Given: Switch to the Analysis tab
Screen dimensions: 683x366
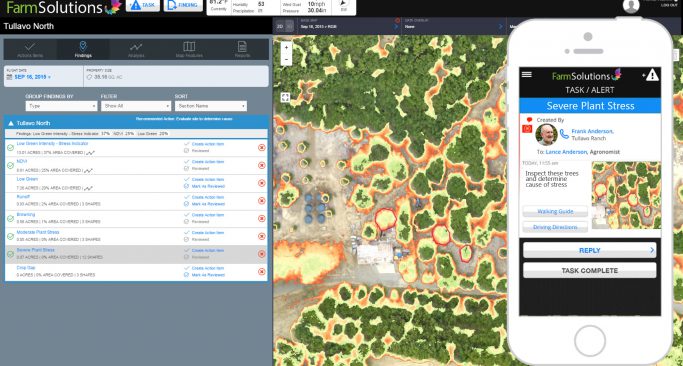Looking at the screenshot, I should coord(136,50).
